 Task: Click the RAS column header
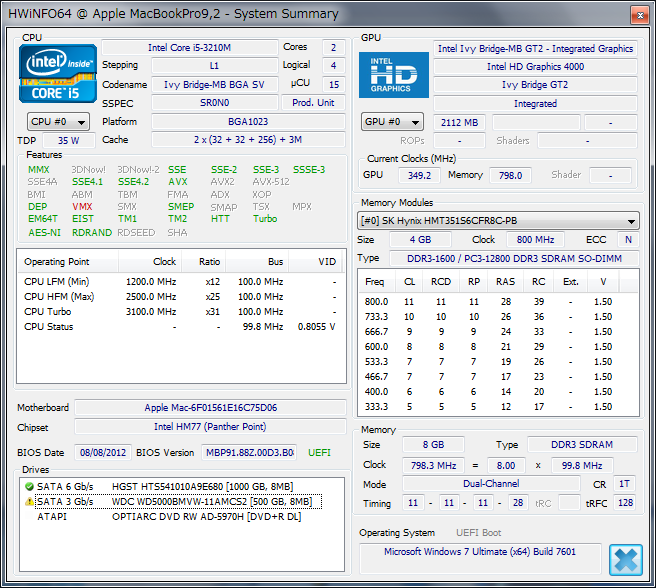(x=505, y=282)
